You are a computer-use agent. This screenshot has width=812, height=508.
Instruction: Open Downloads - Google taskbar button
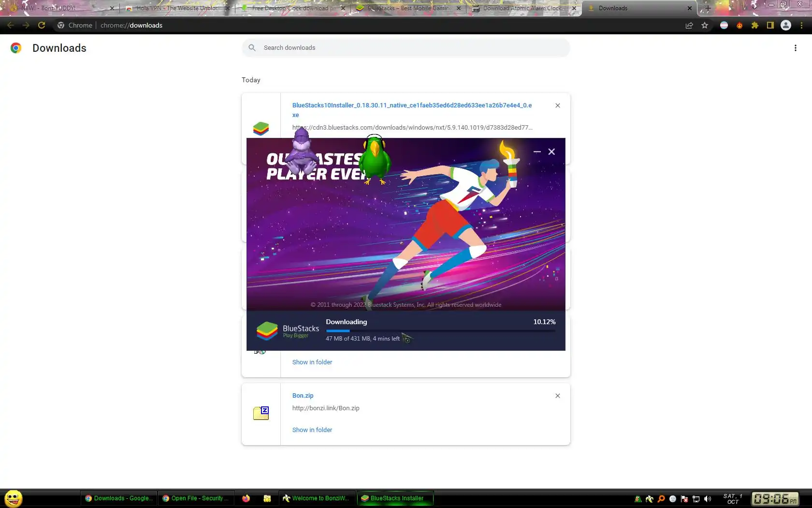(x=119, y=498)
